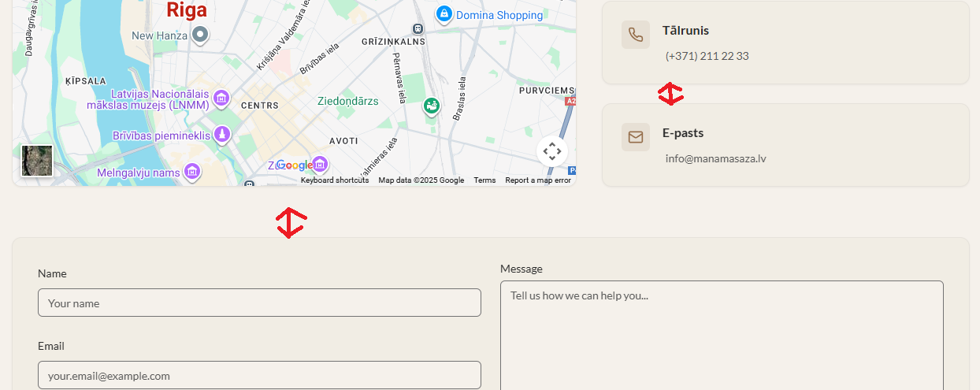Image resolution: width=980 pixels, height=390 pixels.
Task: Select the Brīvības piemineklis monument pin
Action: click(223, 136)
